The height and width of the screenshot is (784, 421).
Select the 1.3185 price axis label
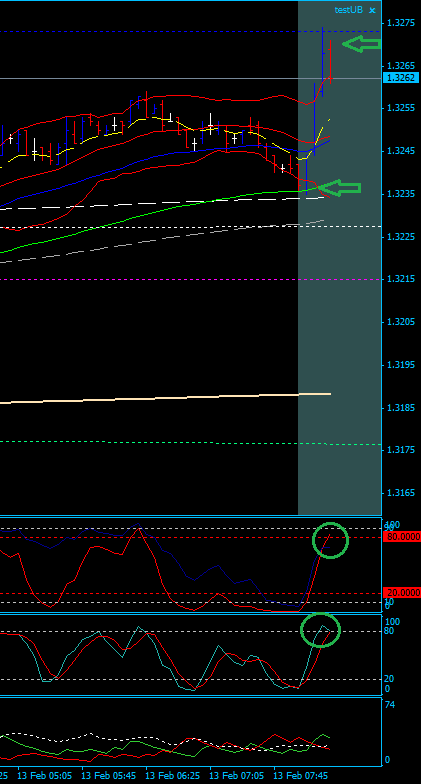coord(400,408)
